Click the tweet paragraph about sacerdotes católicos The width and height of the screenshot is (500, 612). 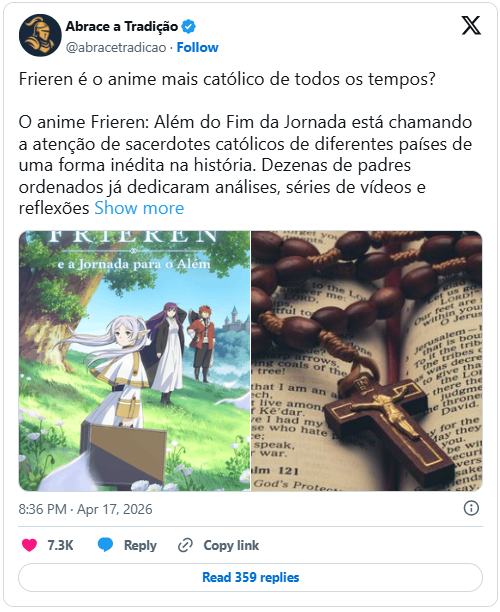point(245,165)
